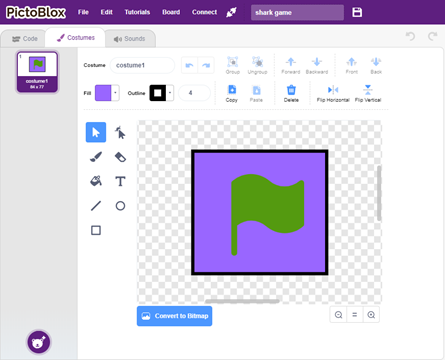Select the Brush tool
The height and width of the screenshot is (360, 445).
tap(96, 157)
